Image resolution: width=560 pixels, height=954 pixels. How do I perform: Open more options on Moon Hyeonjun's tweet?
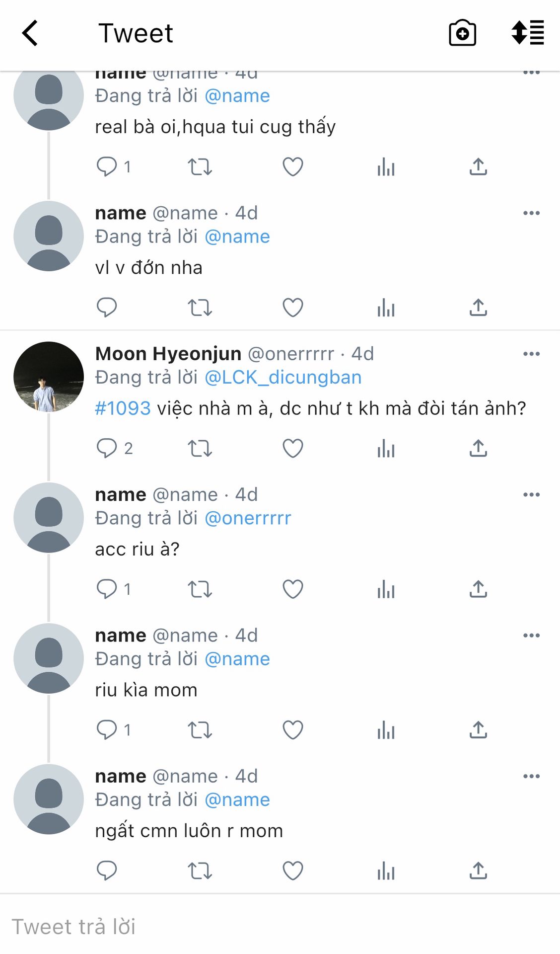coord(531,354)
